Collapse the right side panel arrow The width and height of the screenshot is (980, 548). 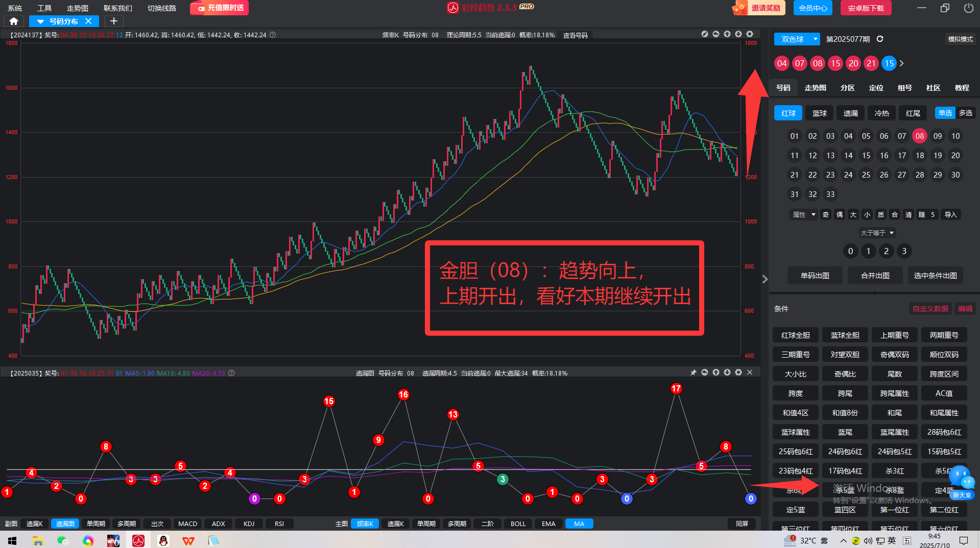764,279
